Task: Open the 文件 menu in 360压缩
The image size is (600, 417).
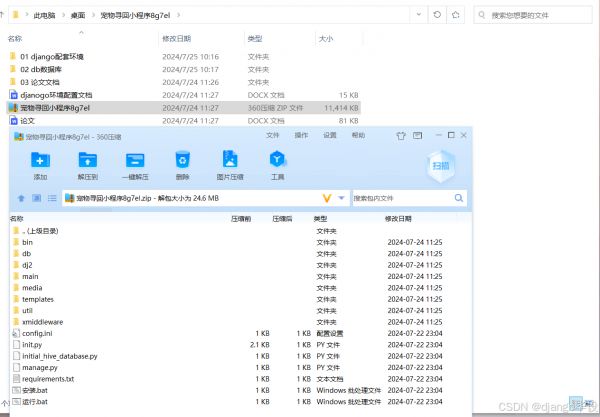Action: click(x=272, y=135)
